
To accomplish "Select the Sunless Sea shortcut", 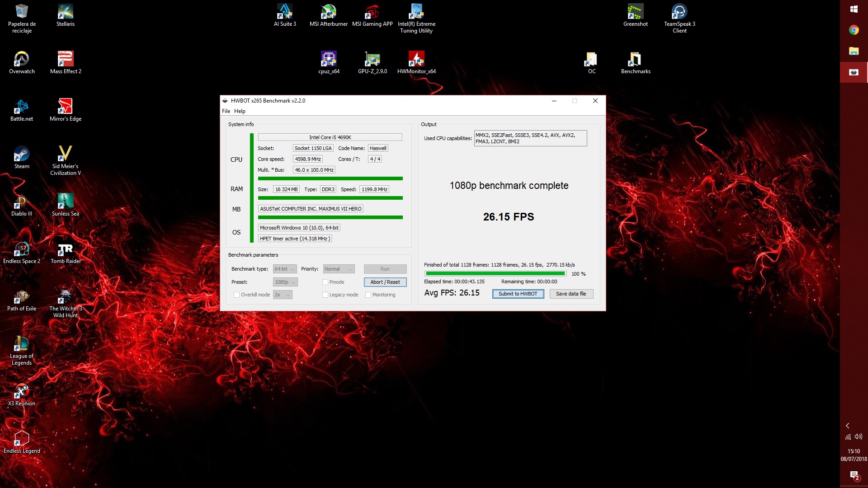I will (x=66, y=205).
